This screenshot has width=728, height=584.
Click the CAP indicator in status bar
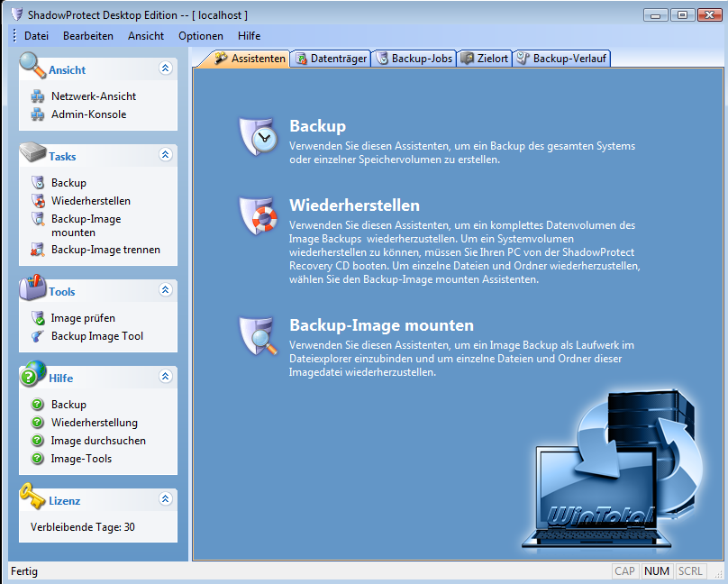(624, 571)
